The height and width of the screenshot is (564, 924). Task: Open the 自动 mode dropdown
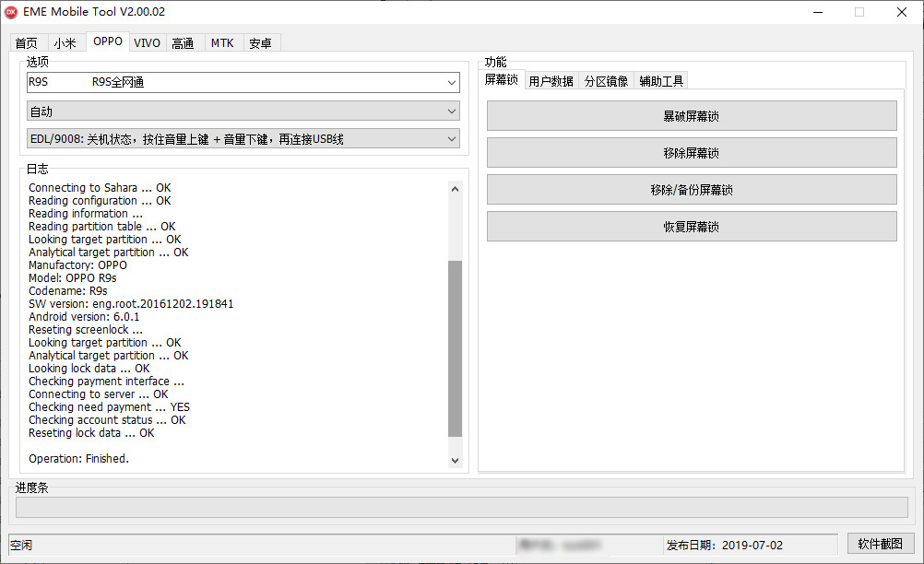point(243,112)
